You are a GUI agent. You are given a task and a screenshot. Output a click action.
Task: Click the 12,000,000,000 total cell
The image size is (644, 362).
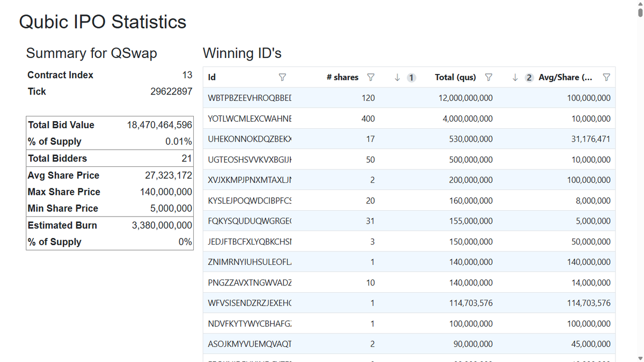(x=439, y=98)
